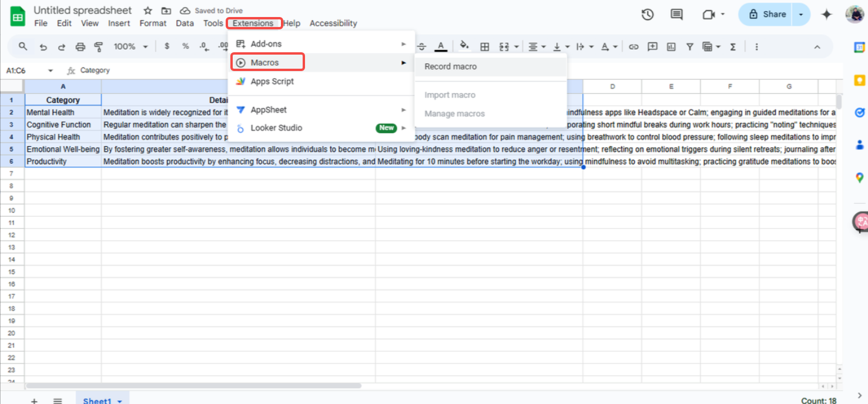Viewport: 868px width, 404px height.
Task: Click the Insert comment icon
Action: click(x=652, y=46)
